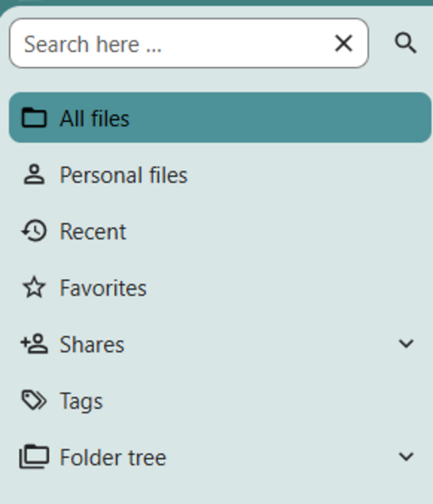Select the Folder tree label
Screen dimensions: 433x504
point(113,458)
